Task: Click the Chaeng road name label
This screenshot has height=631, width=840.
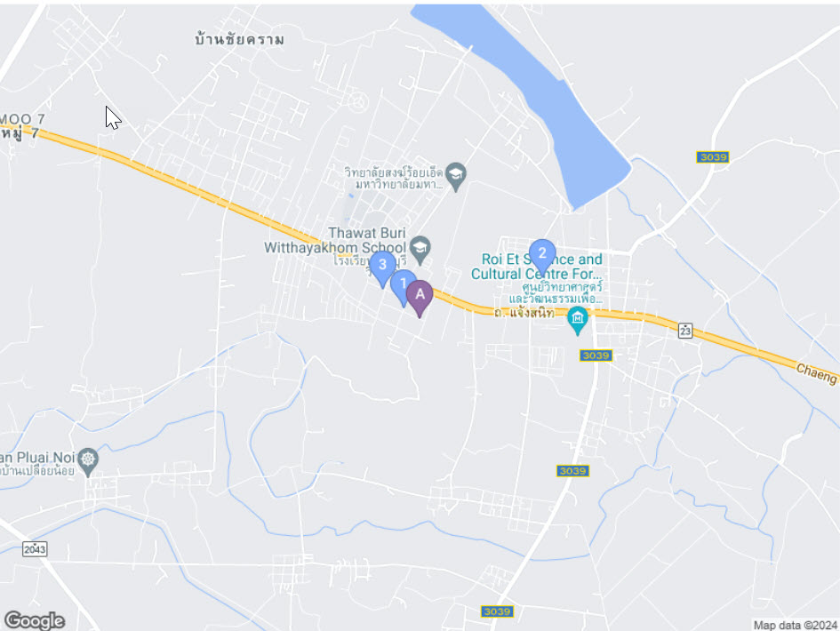Action: [x=816, y=373]
